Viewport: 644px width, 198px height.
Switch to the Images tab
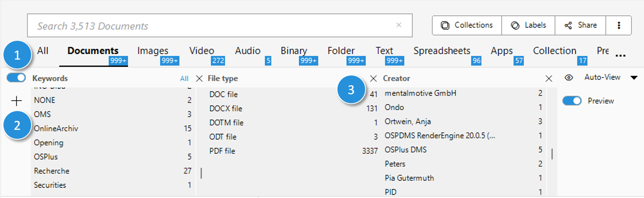[x=153, y=51]
